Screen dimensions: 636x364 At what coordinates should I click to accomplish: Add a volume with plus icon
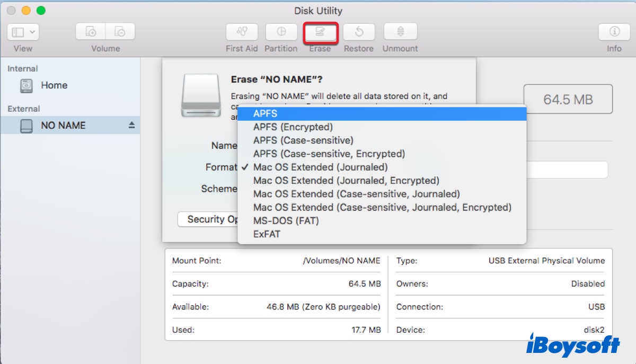coord(91,32)
